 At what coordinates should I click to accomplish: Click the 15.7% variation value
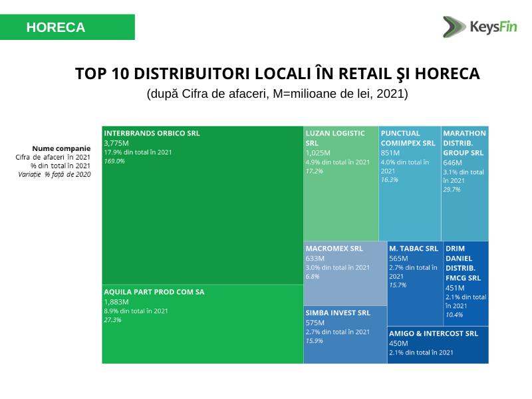398,285
